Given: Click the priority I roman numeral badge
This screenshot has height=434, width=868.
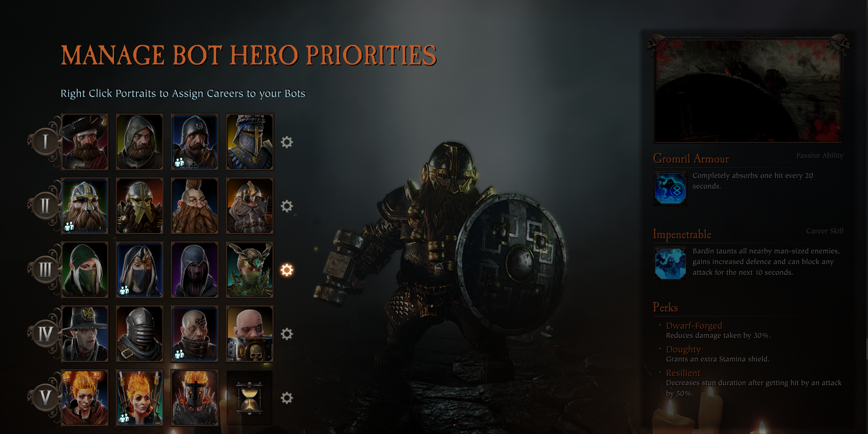Looking at the screenshot, I should click(45, 142).
